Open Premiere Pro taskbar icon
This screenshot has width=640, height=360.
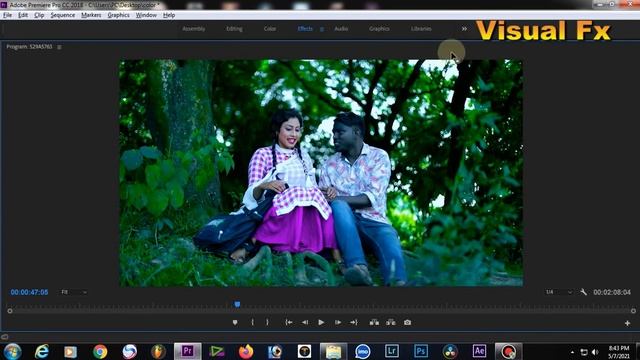click(188, 351)
